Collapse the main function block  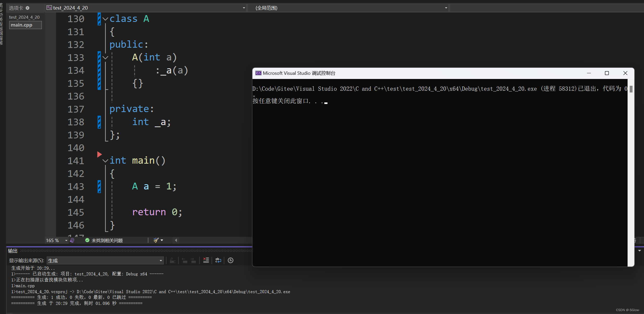[x=105, y=161]
